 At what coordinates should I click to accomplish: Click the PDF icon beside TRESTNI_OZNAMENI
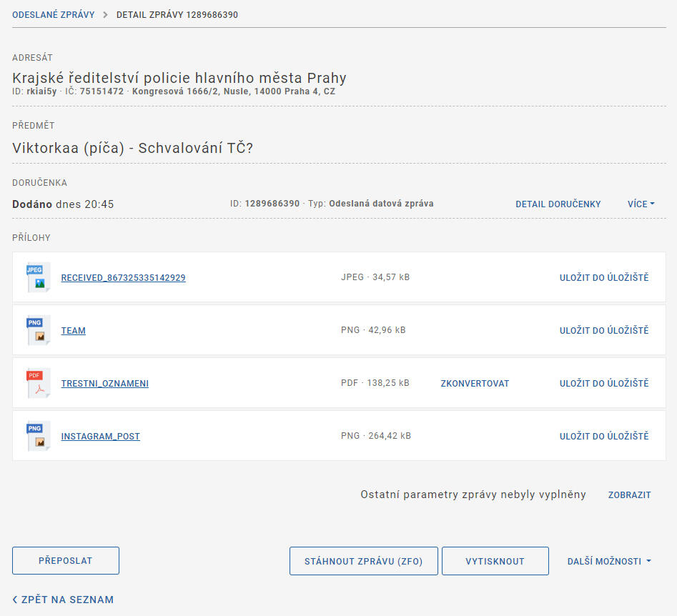(x=38, y=383)
